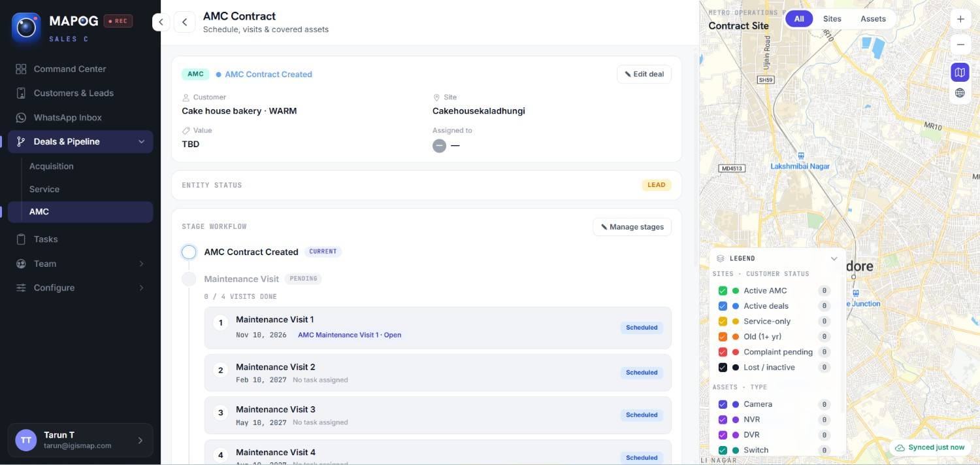Click the Command Center grid icon
The width and height of the screenshot is (980, 465).
pyautogui.click(x=21, y=69)
